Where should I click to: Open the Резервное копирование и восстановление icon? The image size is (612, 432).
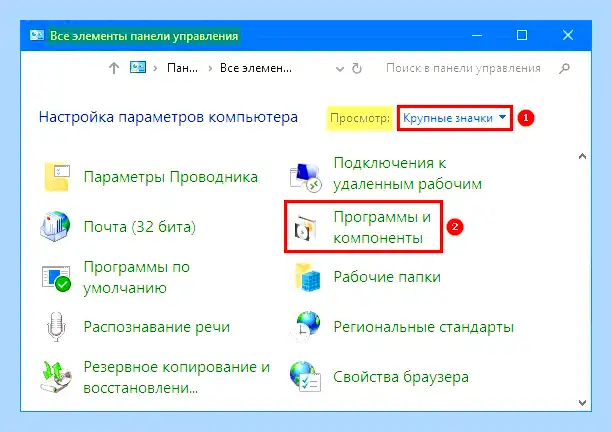56,377
